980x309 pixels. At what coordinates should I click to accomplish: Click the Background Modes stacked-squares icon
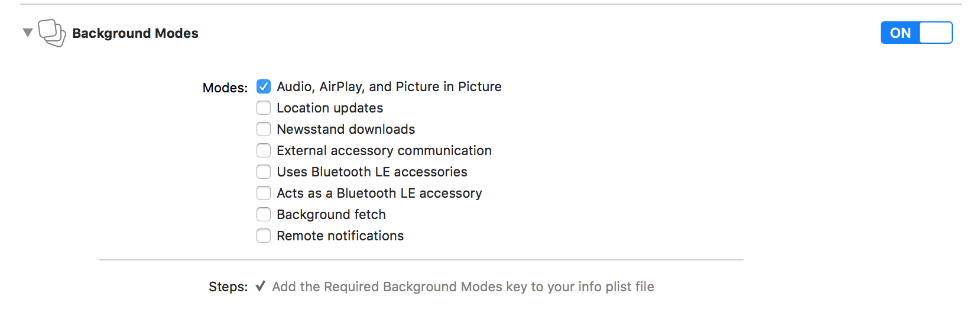[x=51, y=33]
